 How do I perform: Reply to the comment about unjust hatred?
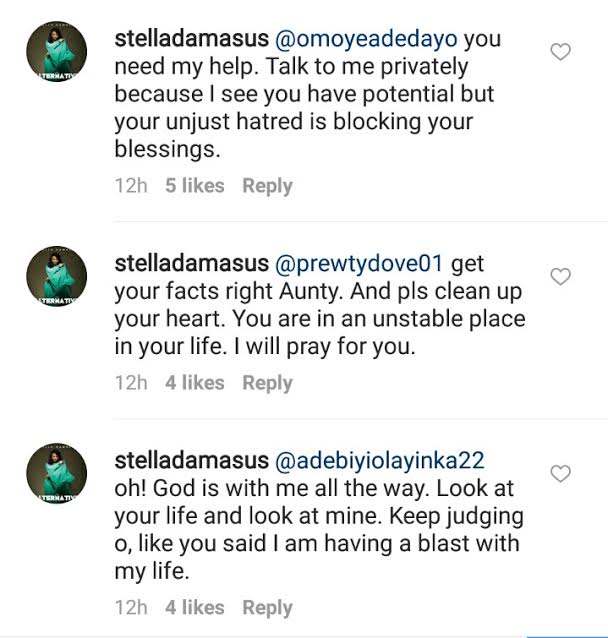click(x=267, y=186)
